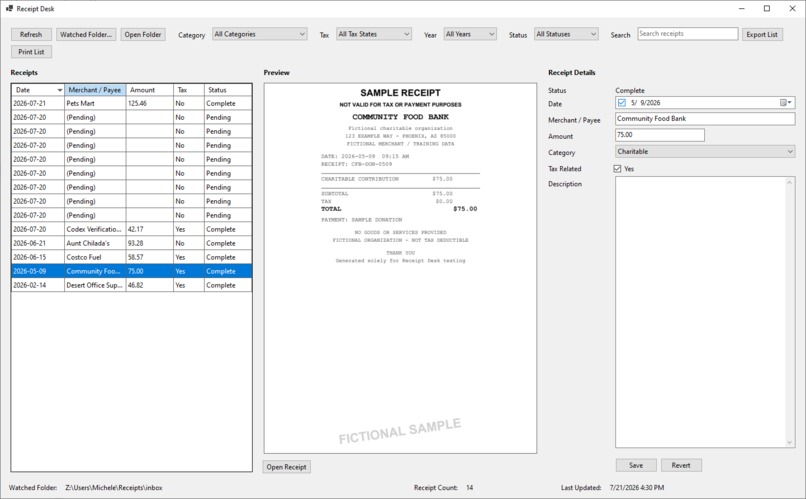Click the 2026-02-14 date cell
Screen dimensions: 806x499
pos(38,285)
